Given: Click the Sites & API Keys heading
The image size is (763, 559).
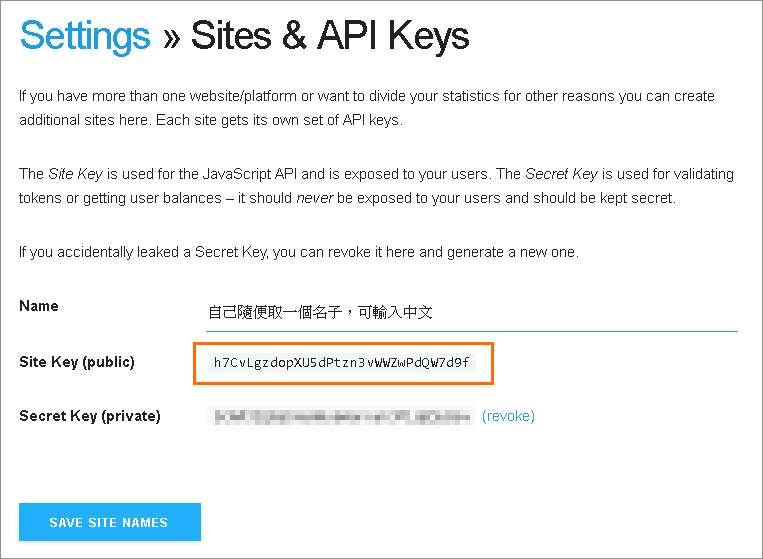Looking at the screenshot, I should (330, 37).
